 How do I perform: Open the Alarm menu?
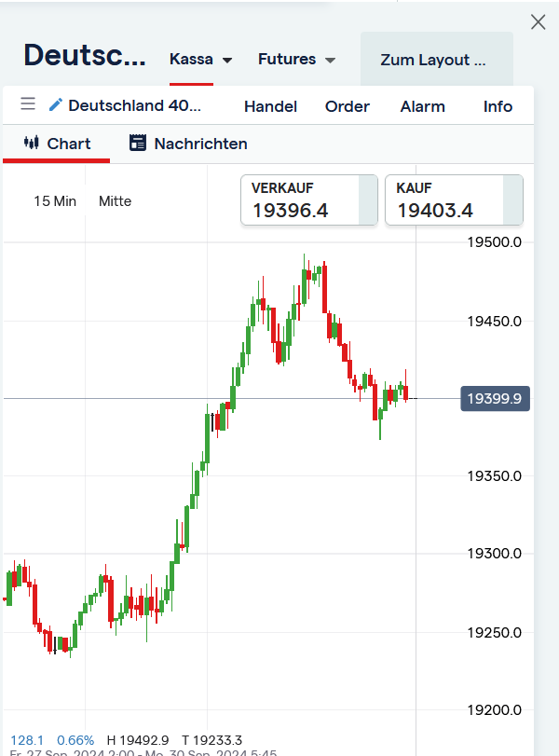[x=422, y=106]
